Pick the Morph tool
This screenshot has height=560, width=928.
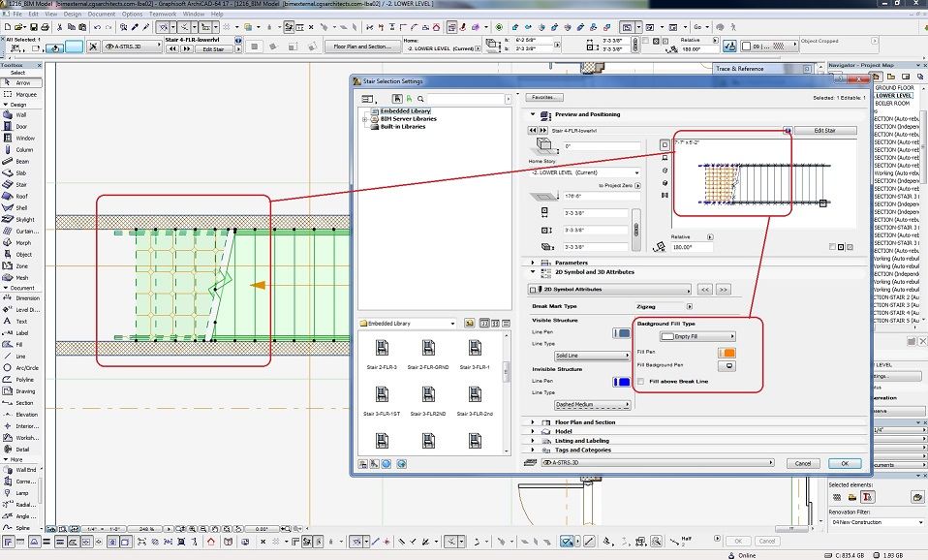tap(21, 242)
